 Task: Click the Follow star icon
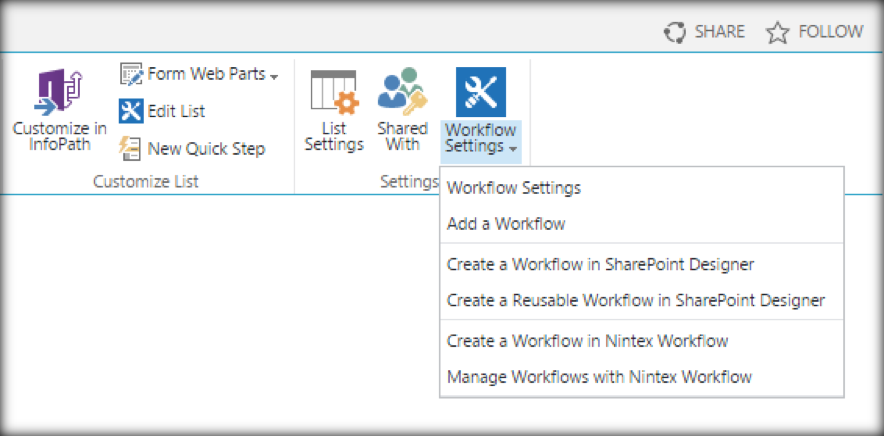pyautogui.click(x=778, y=33)
